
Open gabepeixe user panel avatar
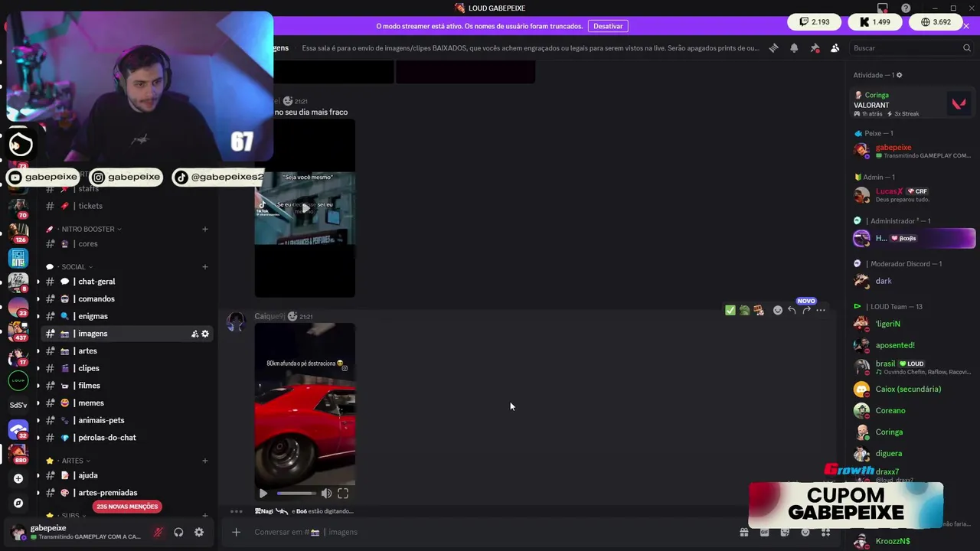(17, 532)
